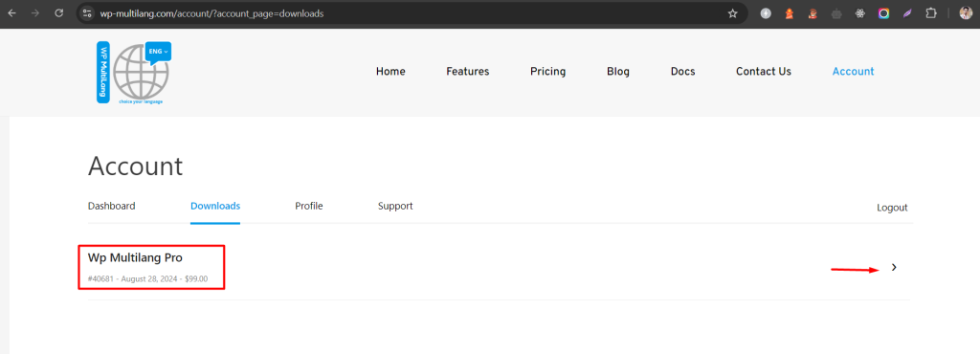Open the Support tab
Image resolution: width=980 pixels, height=354 pixels.
click(395, 206)
